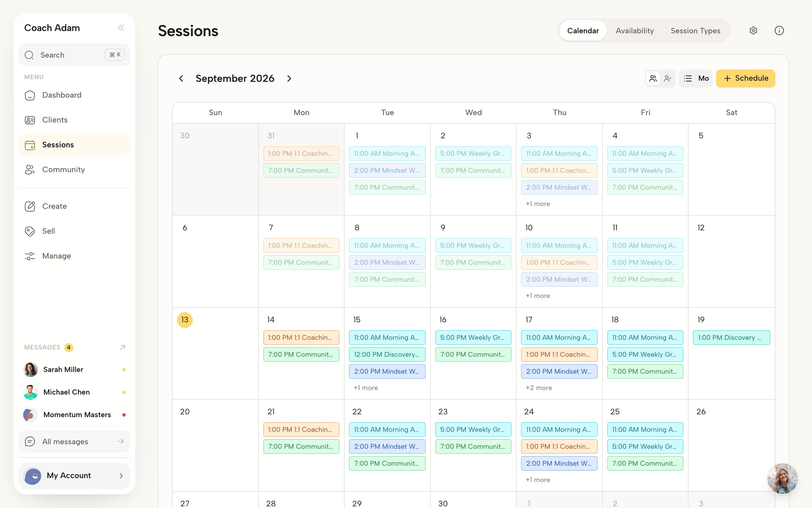Open Dashboard from the sidebar

[74, 95]
